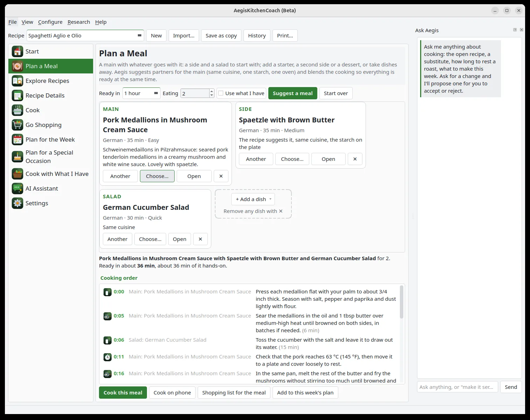Decrease the Eating people count by one
Image resolution: width=530 pixels, height=420 pixels.
(x=212, y=95)
